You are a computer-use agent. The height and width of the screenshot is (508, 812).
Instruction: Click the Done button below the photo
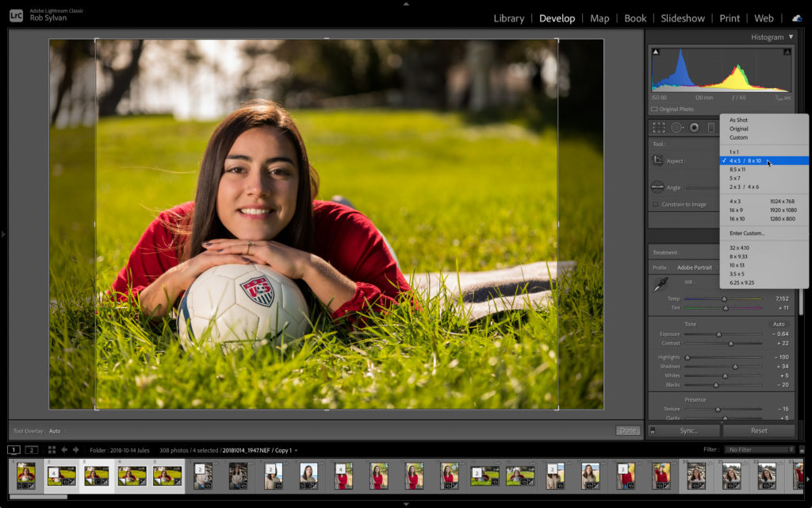point(627,431)
